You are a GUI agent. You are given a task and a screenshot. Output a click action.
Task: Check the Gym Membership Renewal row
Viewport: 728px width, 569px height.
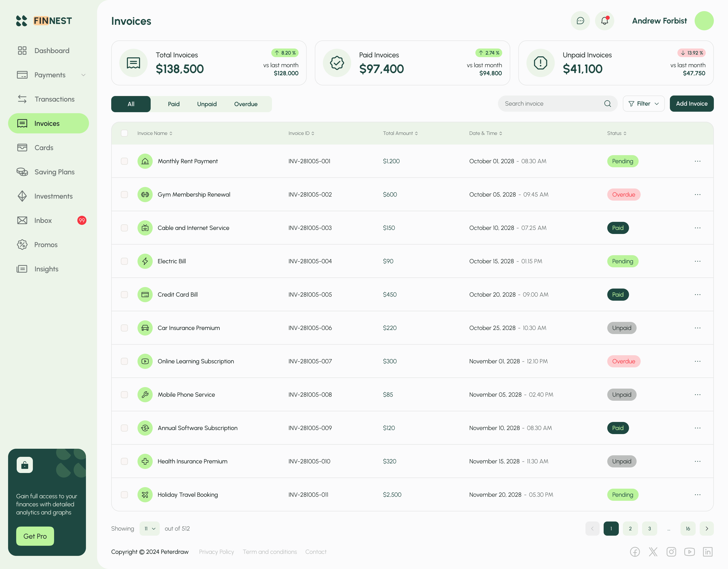tap(124, 195)
